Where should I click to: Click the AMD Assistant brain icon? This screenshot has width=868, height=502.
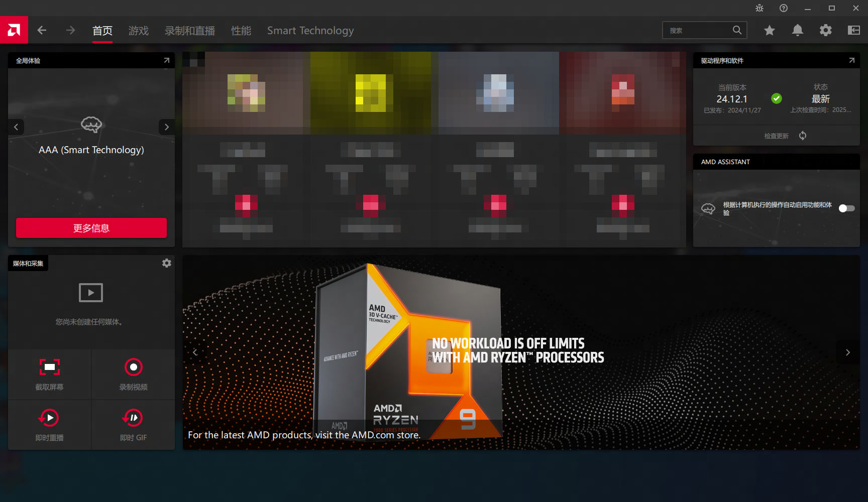[x=708, y=208]
